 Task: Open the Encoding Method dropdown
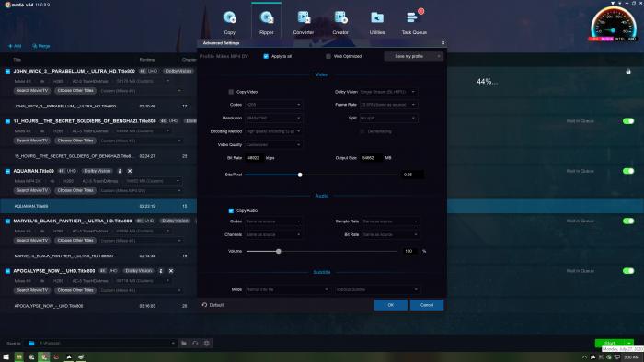273,131
